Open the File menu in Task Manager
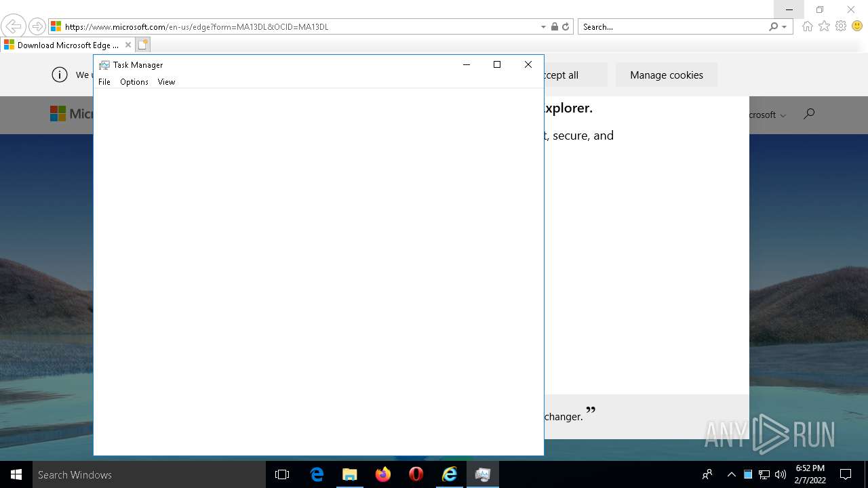868x488 pixels. pos(104,82)
